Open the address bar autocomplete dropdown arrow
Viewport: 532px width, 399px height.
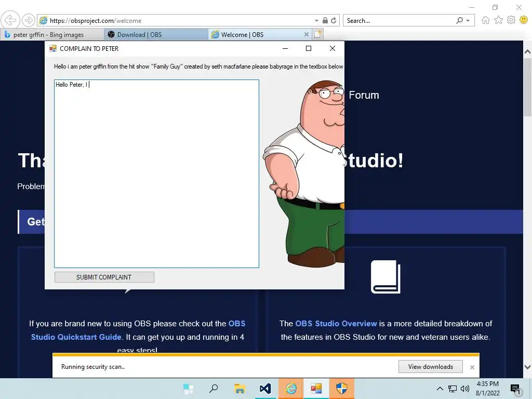(x=316, y=21)
